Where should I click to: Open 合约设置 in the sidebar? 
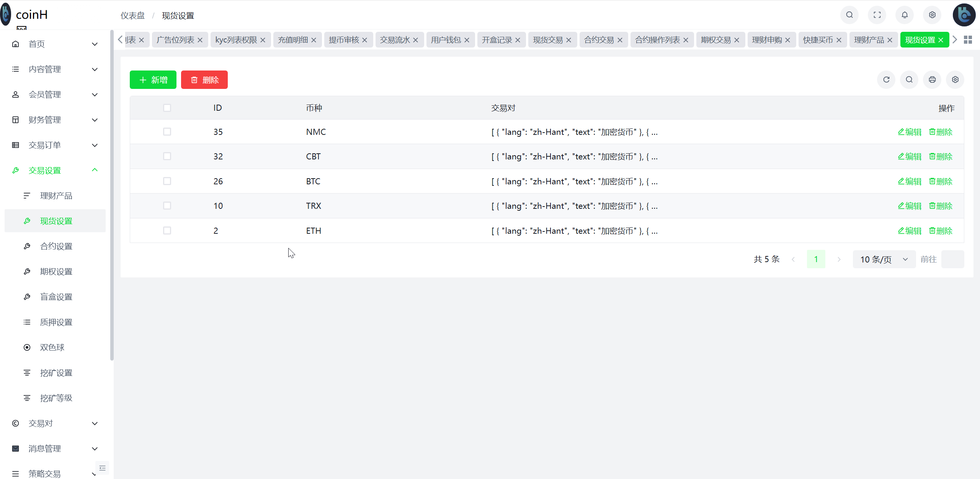56,246
